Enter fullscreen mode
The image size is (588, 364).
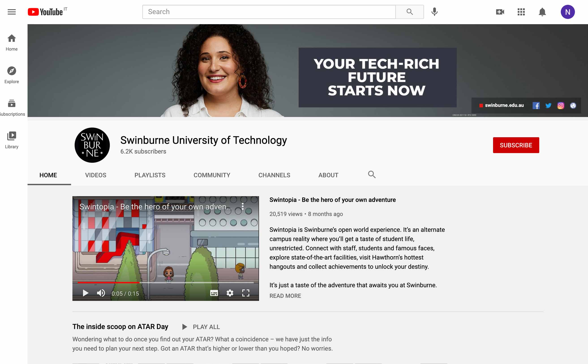246,293
